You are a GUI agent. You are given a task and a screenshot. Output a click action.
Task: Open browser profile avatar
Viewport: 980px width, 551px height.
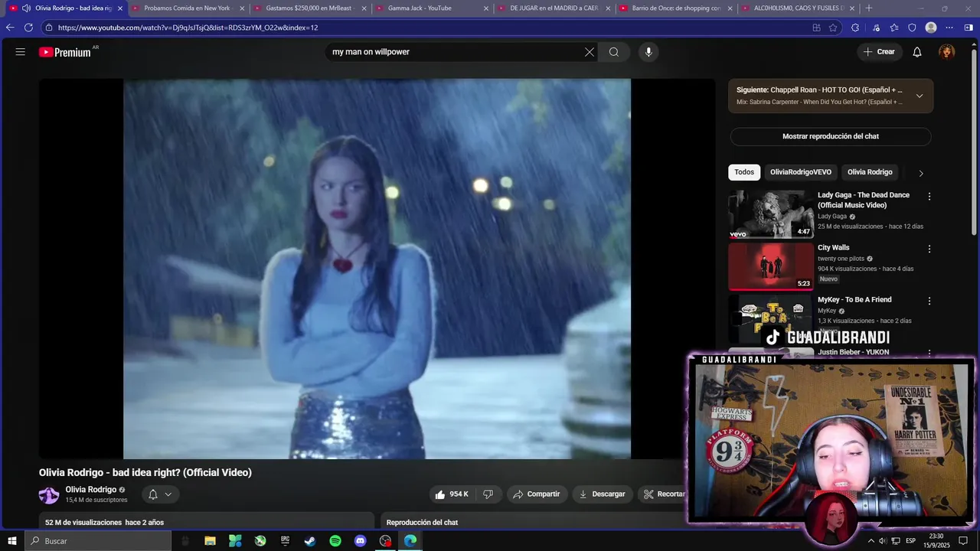931,28
